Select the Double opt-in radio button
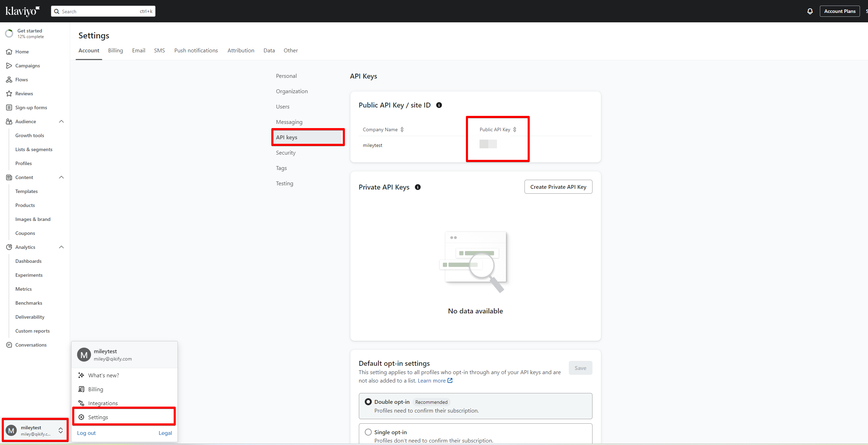Screen dimensions: 868x445 point(368,402)
